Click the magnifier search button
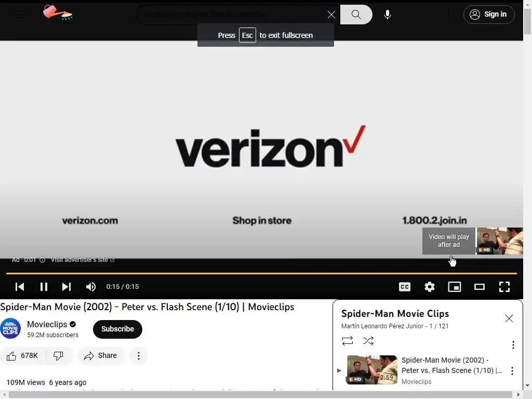 point(356,15)
